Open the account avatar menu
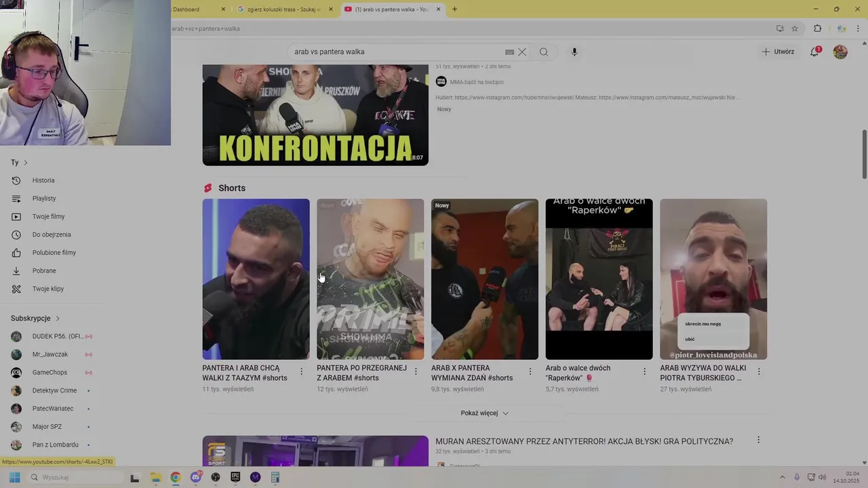Image resolution: width=868 pixels, height=488 pixels. [x=840, y=52]
